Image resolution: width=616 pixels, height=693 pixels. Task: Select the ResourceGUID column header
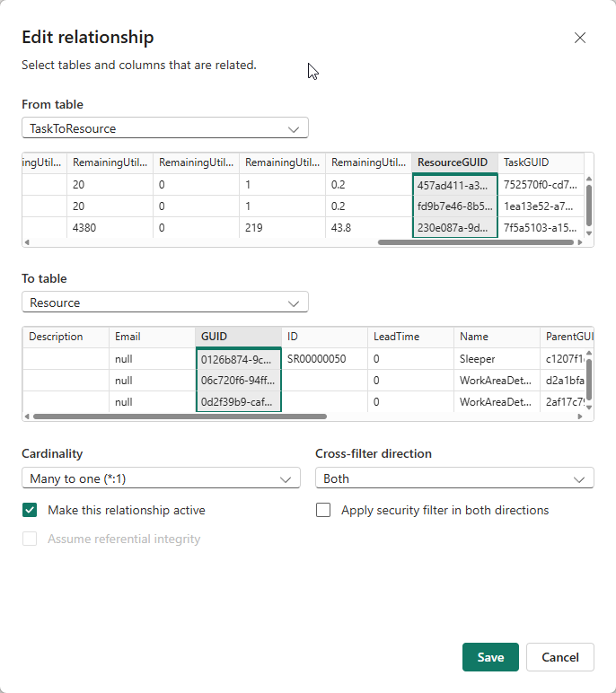pos(454,162)
